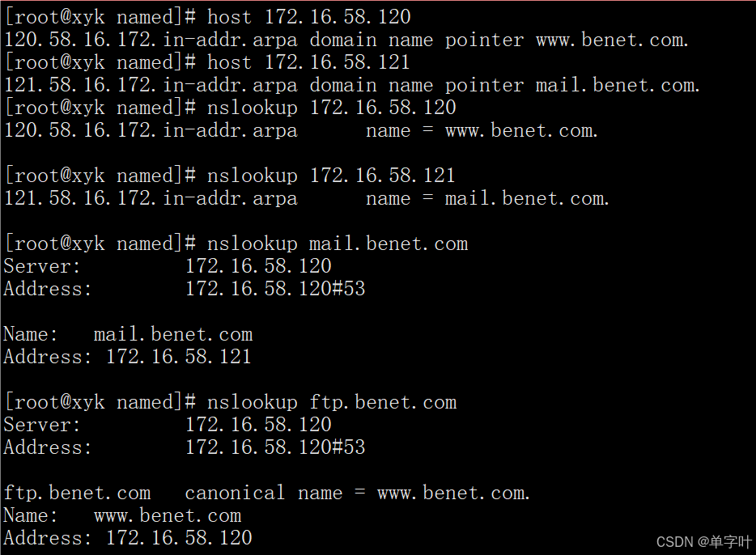Click 'Address: 172.16.58.121' line
Screen dimensions: 756x555
click(x=127, y=357)
